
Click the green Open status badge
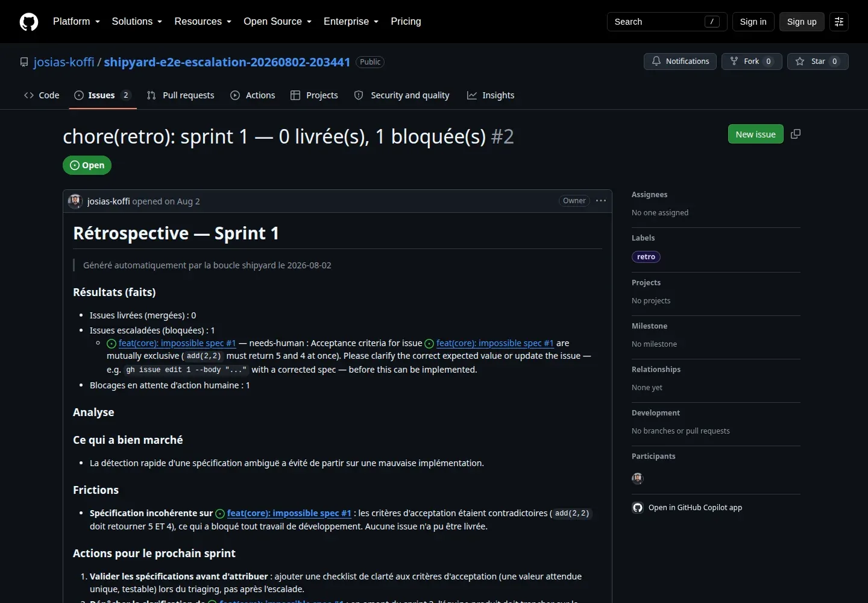point(87,165)
